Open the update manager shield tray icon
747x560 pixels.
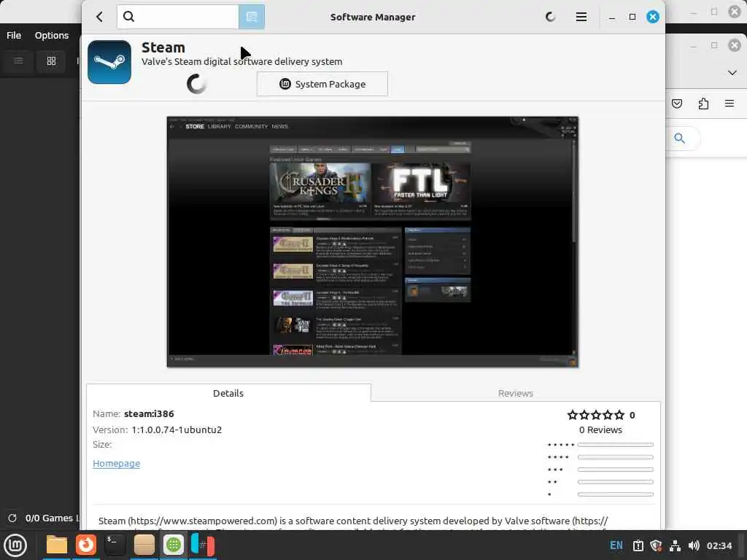(656, 545)
